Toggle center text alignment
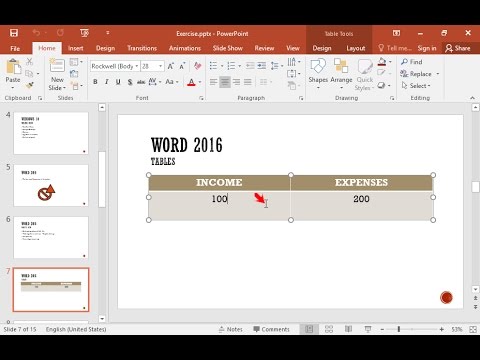This screenshot has width=480, height=360. tap(225, 82)
